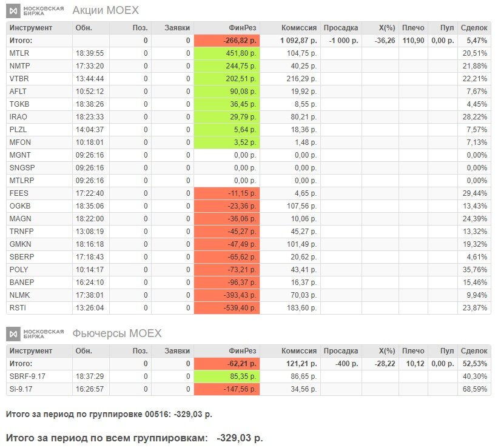The height and width of the screenshot is (448, 498).
Task: Select the SBERP ticker
Action: click(22, 256)
